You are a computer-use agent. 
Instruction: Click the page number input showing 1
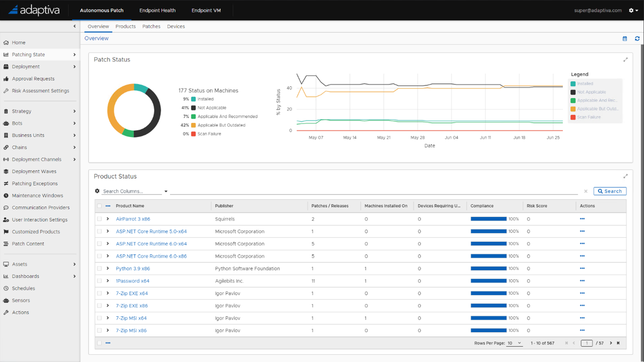coord(587,343)
